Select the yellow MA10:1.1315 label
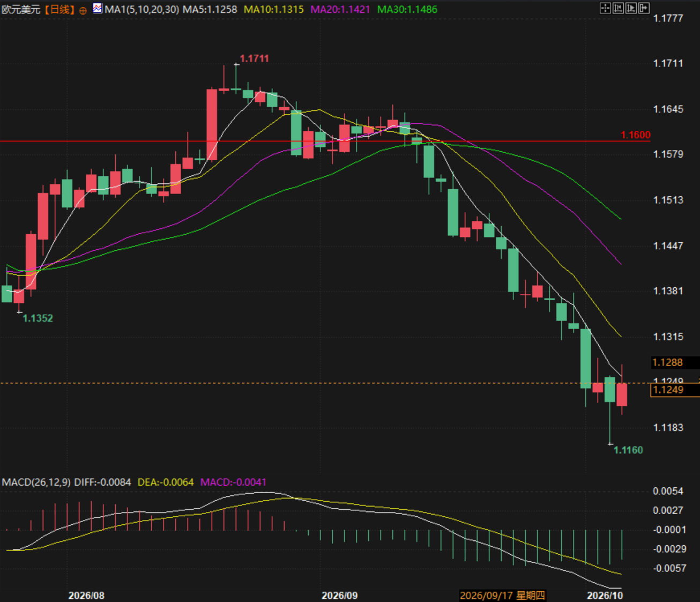Screen dimensions: 700x602 (x=273, y=10)
